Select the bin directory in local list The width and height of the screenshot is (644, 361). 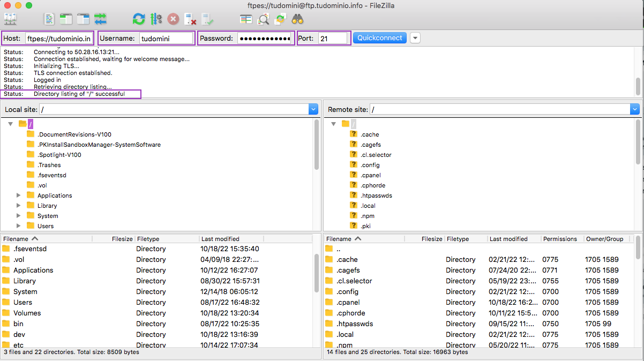156,324
